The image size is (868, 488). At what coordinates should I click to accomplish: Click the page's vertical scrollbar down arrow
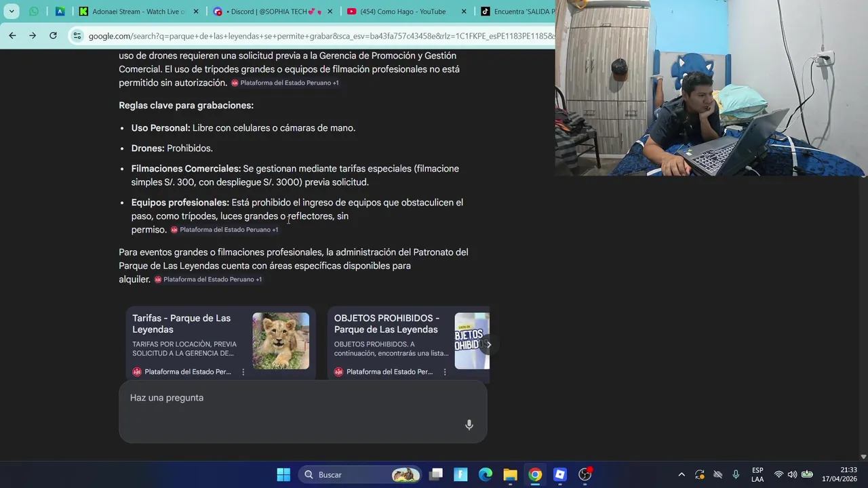click(863, 457)
